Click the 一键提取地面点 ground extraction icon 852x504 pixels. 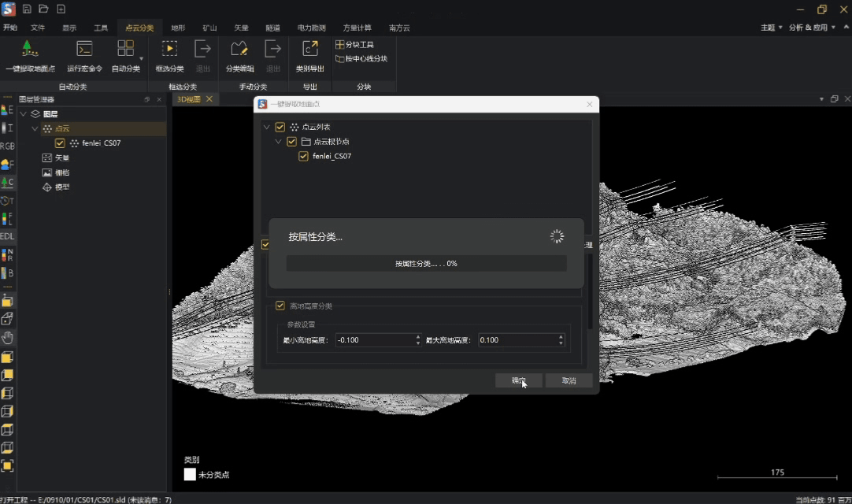click(30, 50)
